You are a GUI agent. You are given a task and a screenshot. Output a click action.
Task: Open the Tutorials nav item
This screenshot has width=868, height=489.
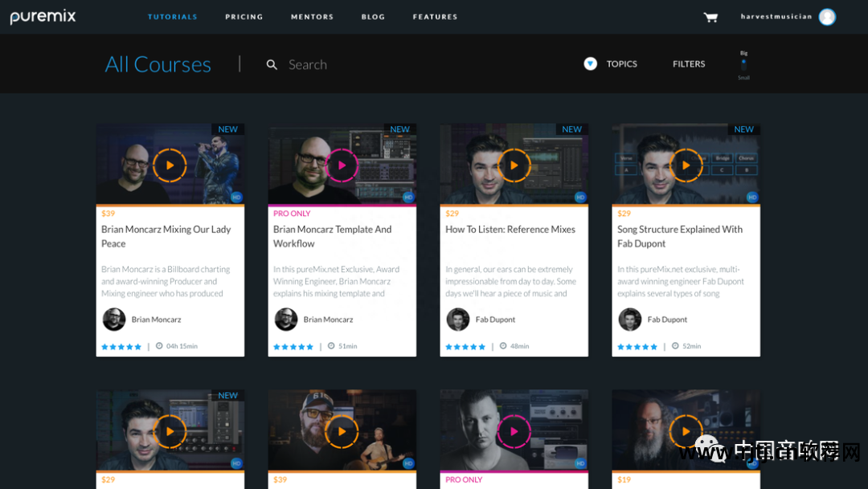(x=172, y=17)
